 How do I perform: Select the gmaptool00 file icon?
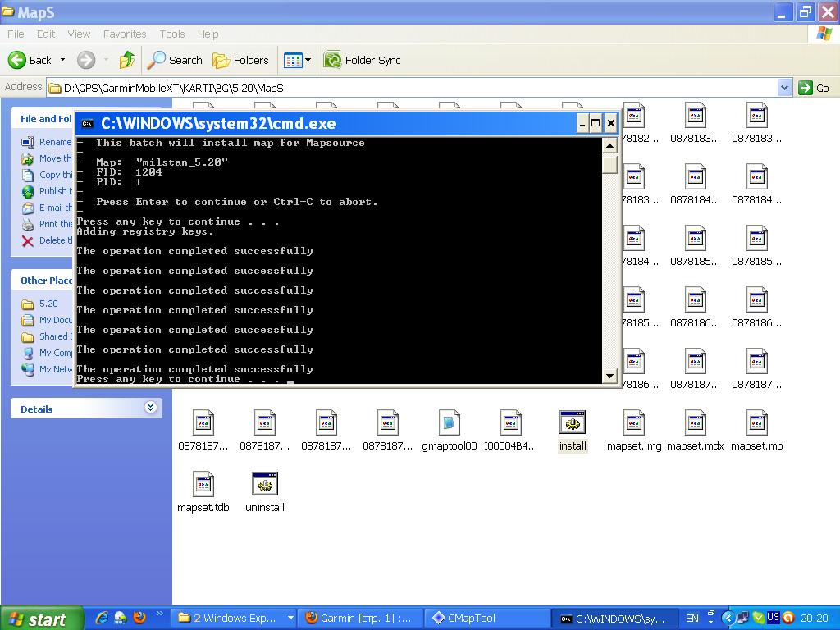(449, 423)
